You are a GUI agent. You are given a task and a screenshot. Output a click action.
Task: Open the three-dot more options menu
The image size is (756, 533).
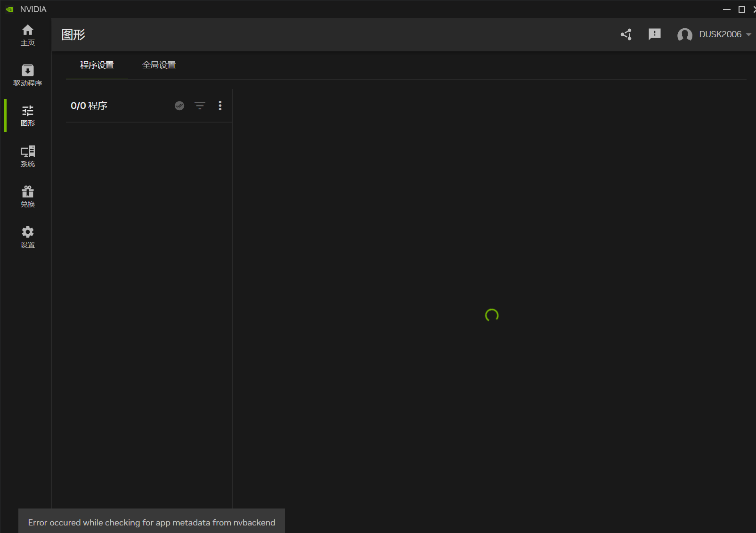coord(220,106)
